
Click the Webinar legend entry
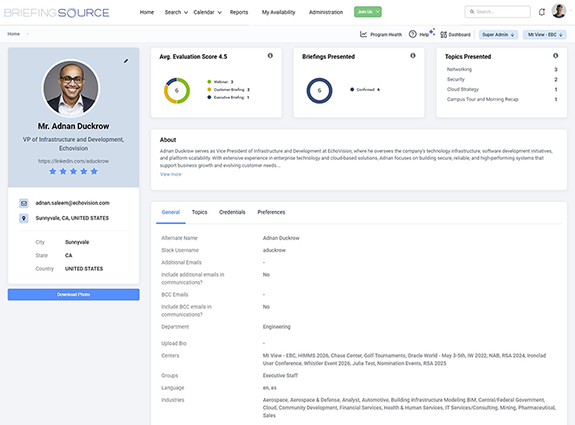click(220, 82)
